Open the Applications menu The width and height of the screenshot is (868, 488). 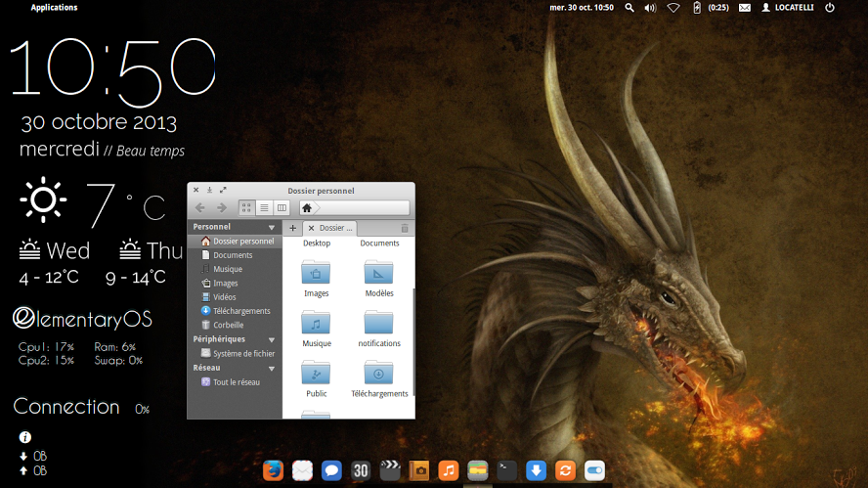(x=54, y=7)
